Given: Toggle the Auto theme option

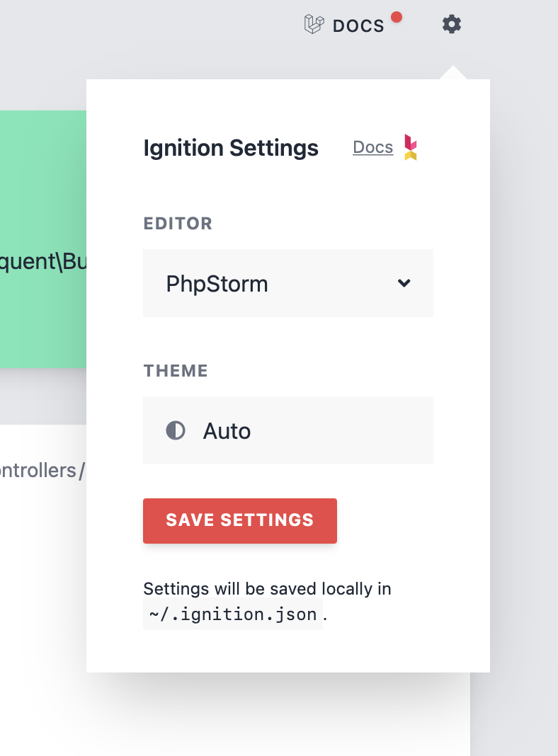Looking at the screenshot, I should click(288, 430).
